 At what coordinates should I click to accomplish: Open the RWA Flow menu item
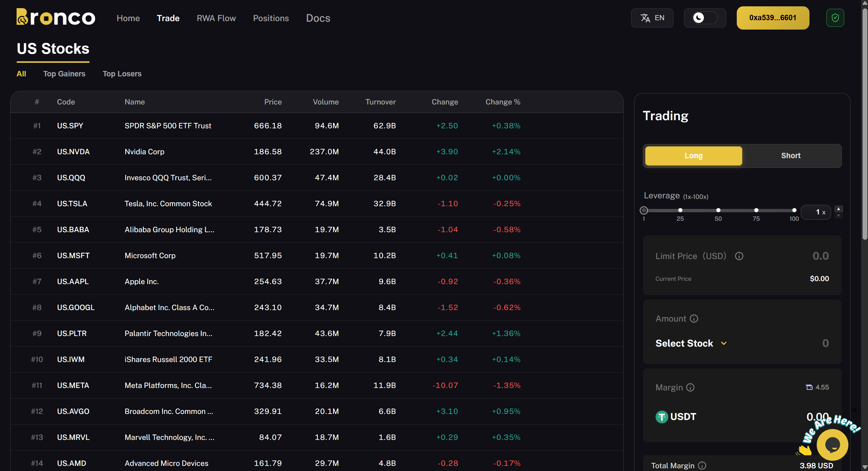pos(216,18)
